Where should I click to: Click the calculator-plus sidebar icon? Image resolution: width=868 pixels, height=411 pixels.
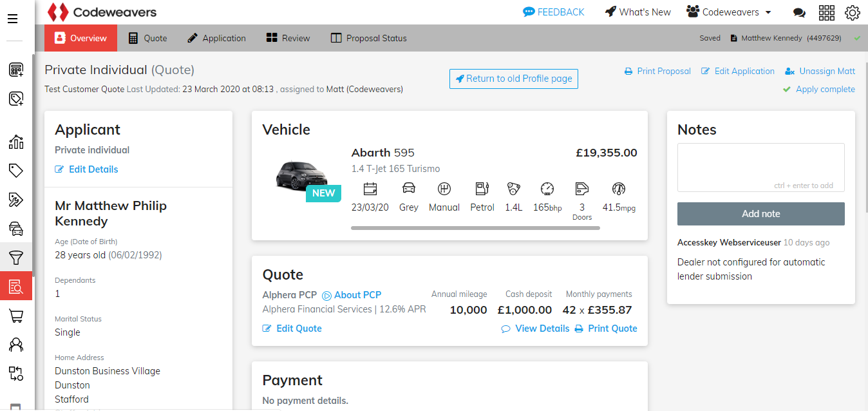16,70
